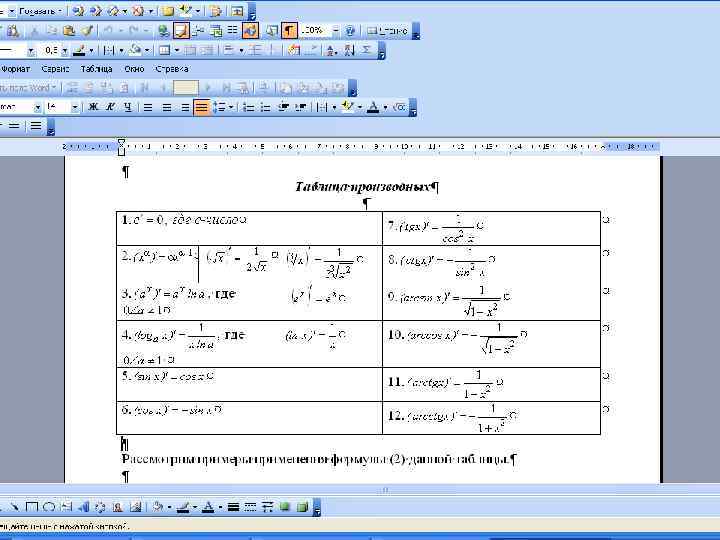Viewport: 720px width, 540px height.
Task: Toggle show paragraph marks (¶) button
Action: coord(289,31)
